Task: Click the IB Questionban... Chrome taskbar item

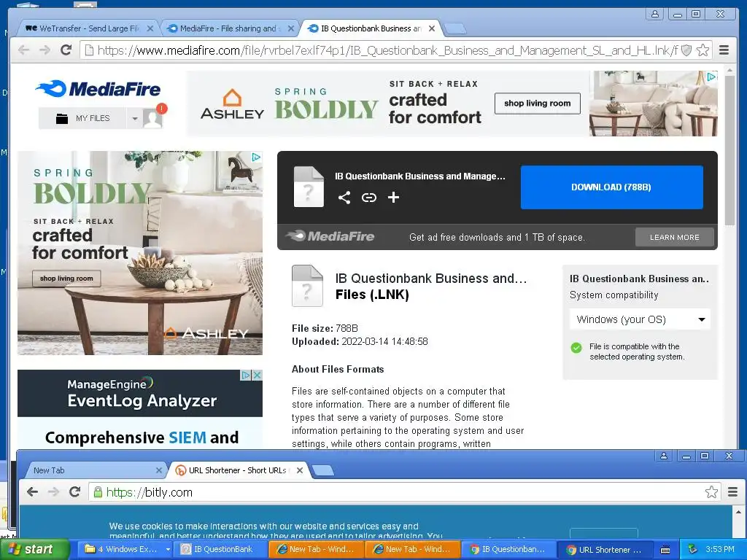Action: pyautogui.click(x=508, y=550)
